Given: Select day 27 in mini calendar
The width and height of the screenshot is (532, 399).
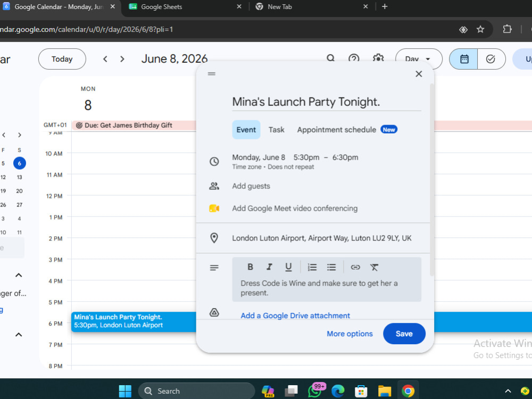Looking at the screenshot, I should pos(19,205).
